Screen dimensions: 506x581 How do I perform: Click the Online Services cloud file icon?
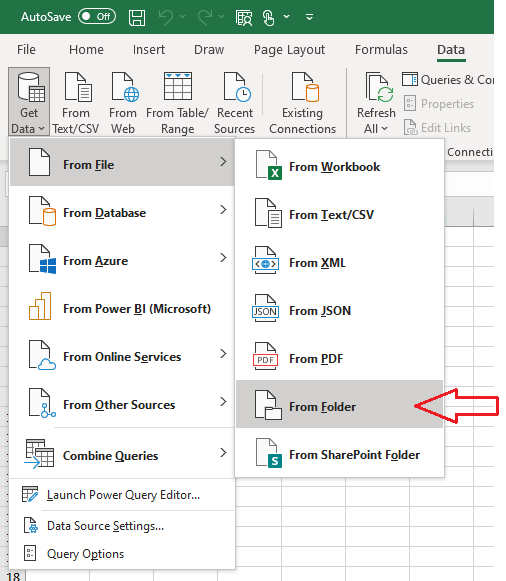pos(43,355)
